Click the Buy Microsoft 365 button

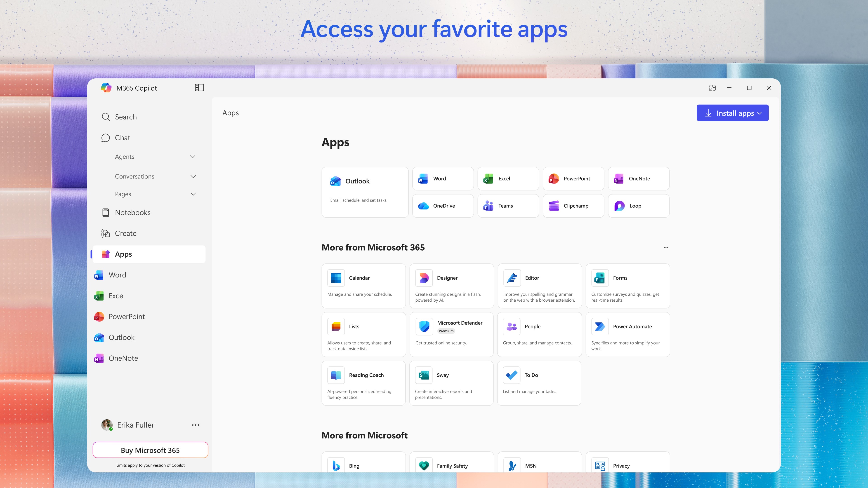pyautogui.click(x=150, y=450)
